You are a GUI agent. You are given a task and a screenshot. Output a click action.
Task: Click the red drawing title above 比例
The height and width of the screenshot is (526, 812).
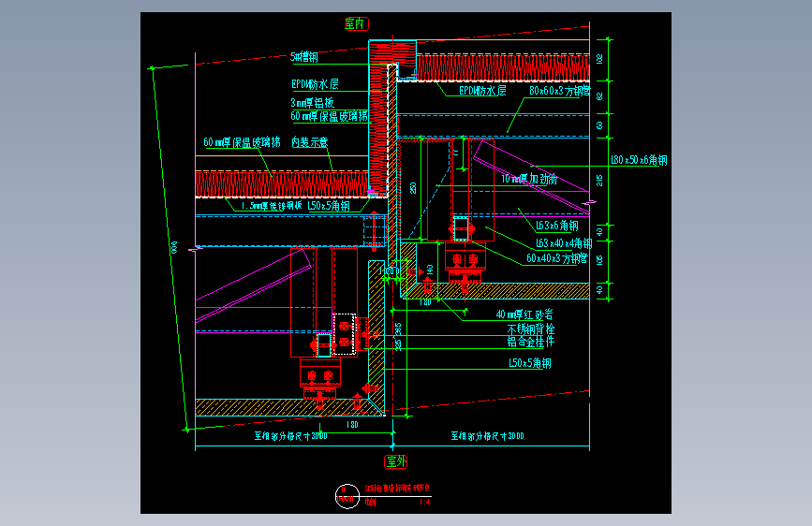pyautogui.click(x=397, y=489)
